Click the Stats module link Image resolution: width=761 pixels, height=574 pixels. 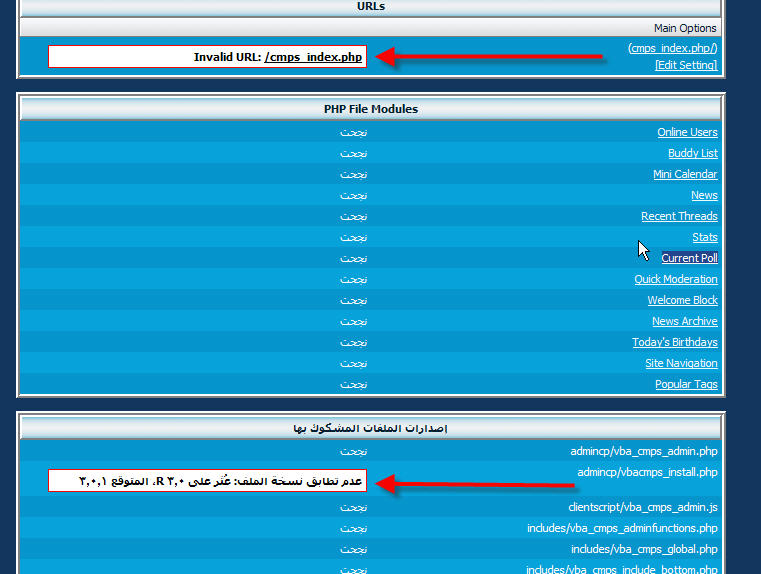click(704, 237)
